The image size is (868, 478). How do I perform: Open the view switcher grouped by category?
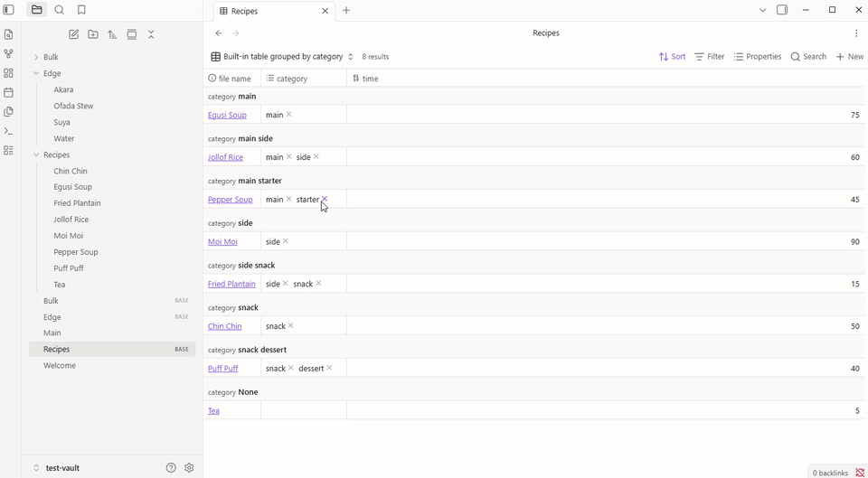282,56
